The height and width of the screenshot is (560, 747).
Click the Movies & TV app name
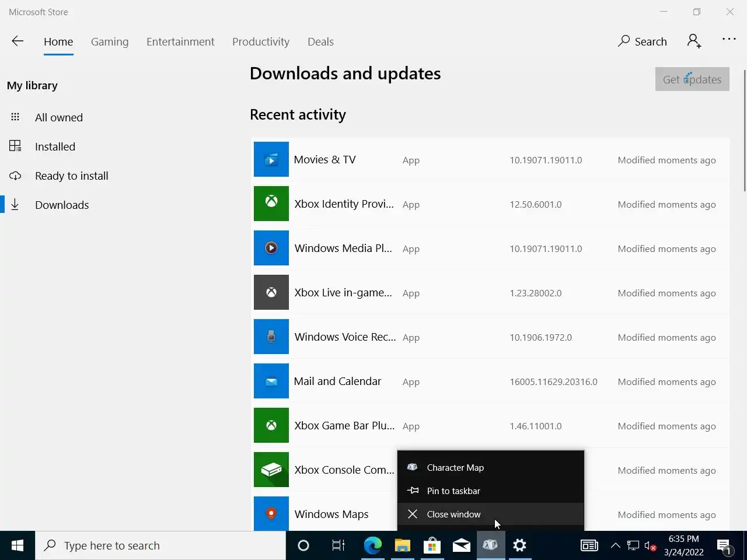(324, 159)
